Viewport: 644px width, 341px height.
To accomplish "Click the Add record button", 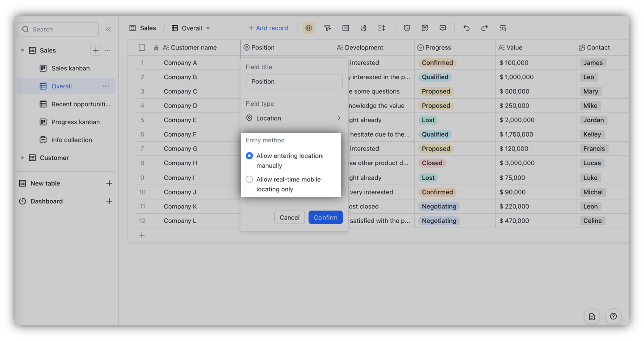I will point(268,28).
